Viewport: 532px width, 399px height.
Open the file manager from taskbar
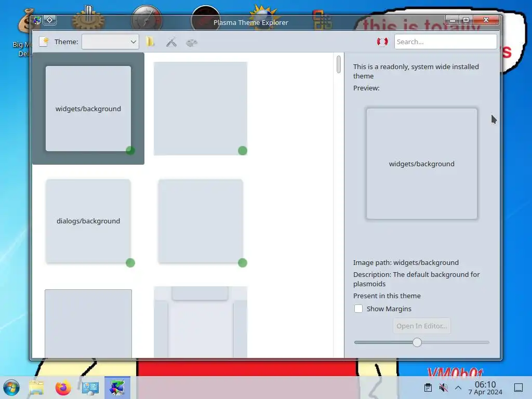click(x=36, y=388)
